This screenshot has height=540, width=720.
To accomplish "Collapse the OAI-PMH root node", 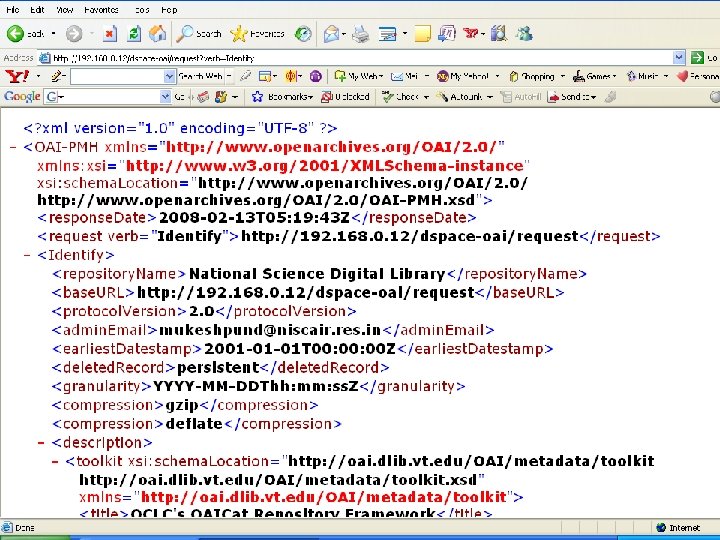I will tap(13, 147).
